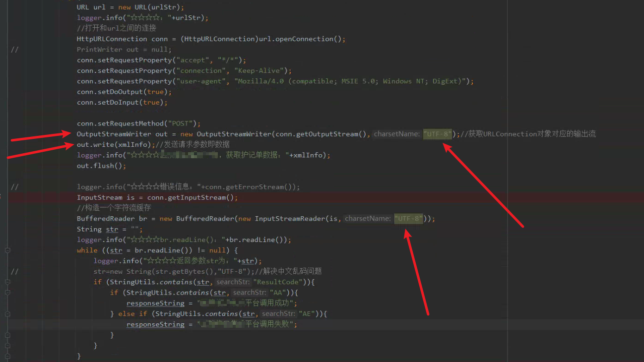
Task: Click the breakpoint on the InputStream line
Action: tap(1, 197)
